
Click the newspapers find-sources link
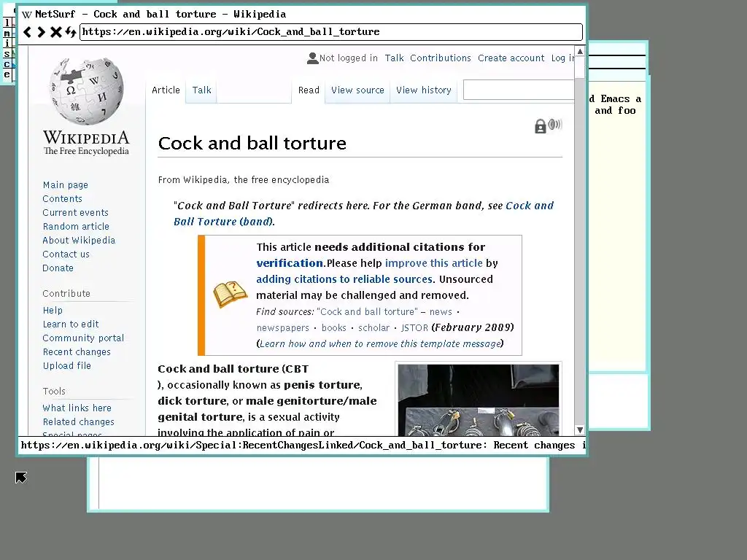(x=282, y=327)
